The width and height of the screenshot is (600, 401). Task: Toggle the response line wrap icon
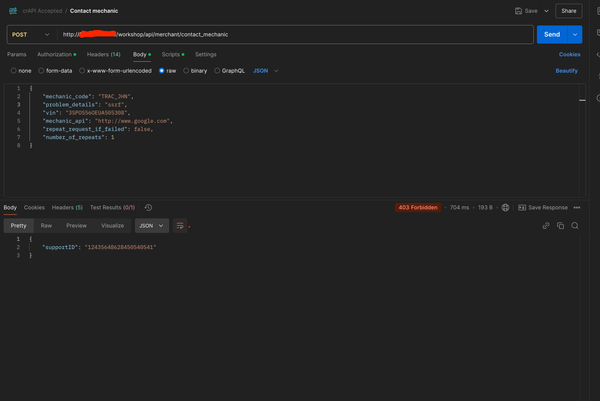pyautogui.click(x=180, y=226)
